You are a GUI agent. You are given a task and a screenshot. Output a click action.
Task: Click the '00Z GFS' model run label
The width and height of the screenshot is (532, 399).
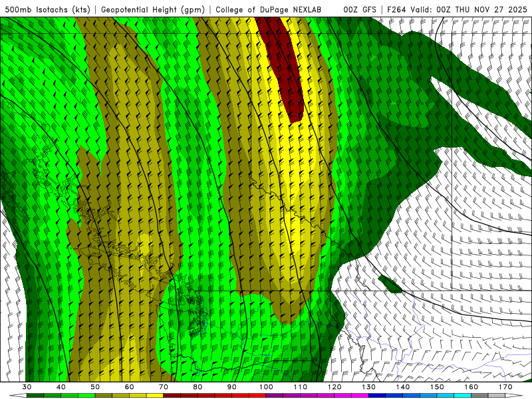360,9
